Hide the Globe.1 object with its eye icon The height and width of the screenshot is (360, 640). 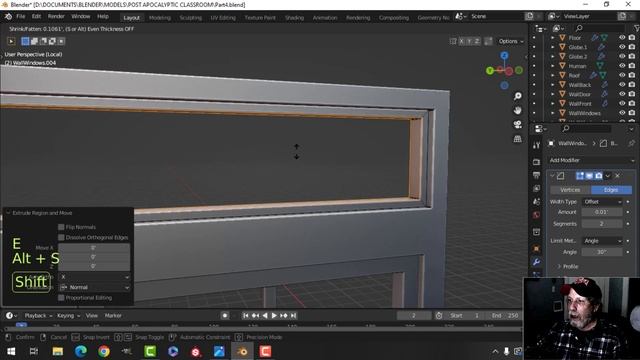pos(622,47)
